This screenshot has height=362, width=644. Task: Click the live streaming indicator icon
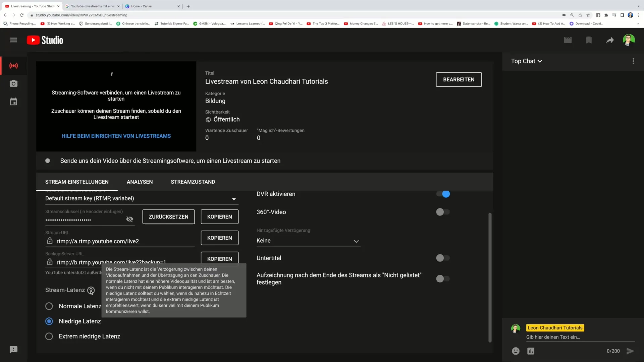coord(13,65)
